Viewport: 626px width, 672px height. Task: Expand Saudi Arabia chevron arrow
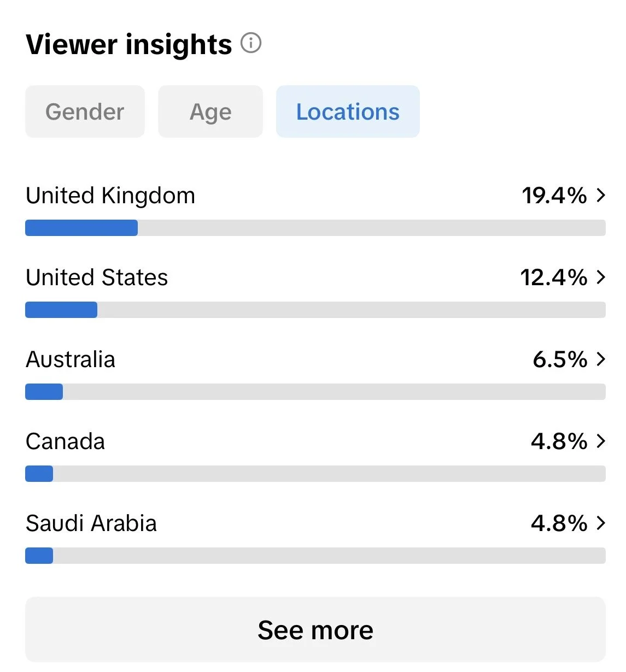coord(601,523)
